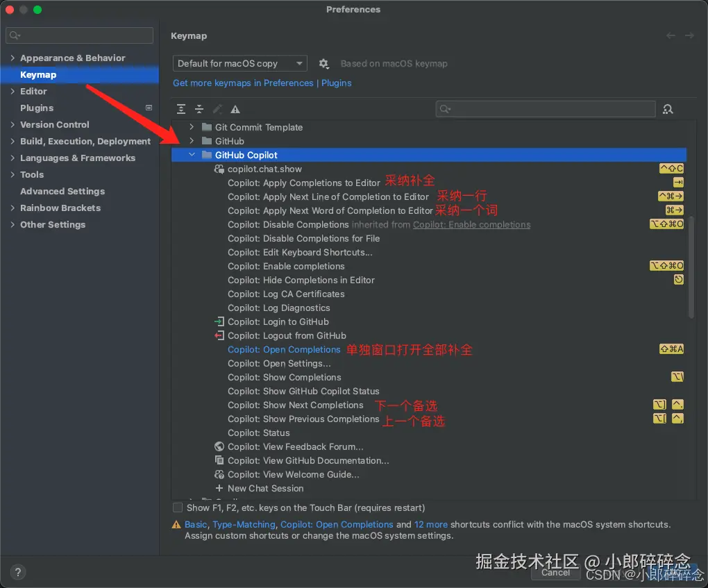Click the Edit shortcut pencil icon
The height and width of the screenshot is (588, 708).
217,109
